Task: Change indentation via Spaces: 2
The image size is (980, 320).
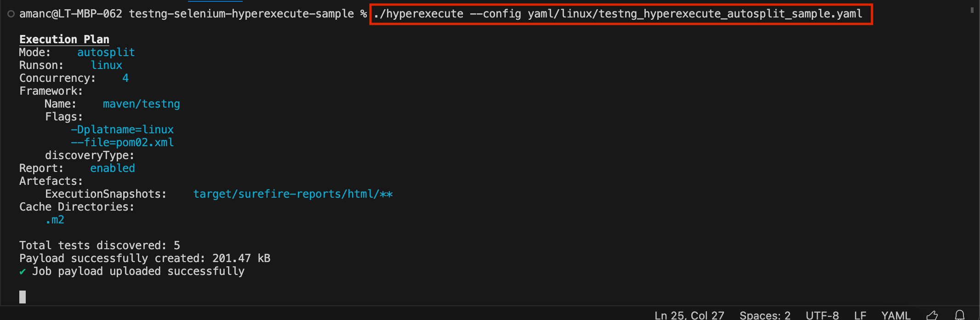Action: point(765,315)
